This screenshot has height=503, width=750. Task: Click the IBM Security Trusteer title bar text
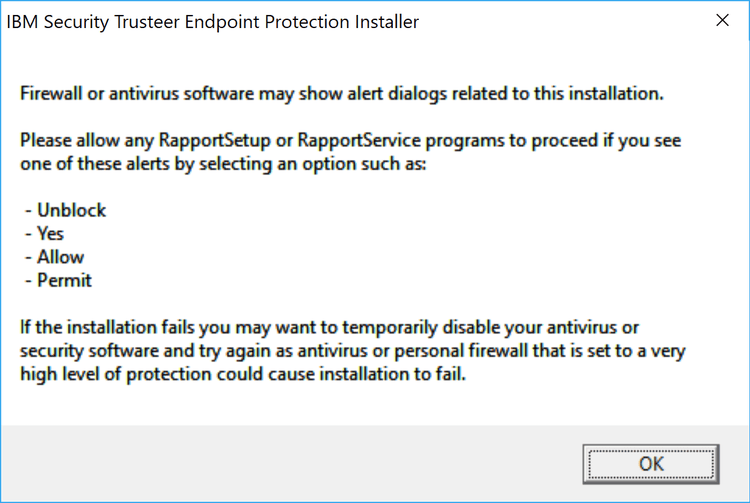click(x=213, y=21)
